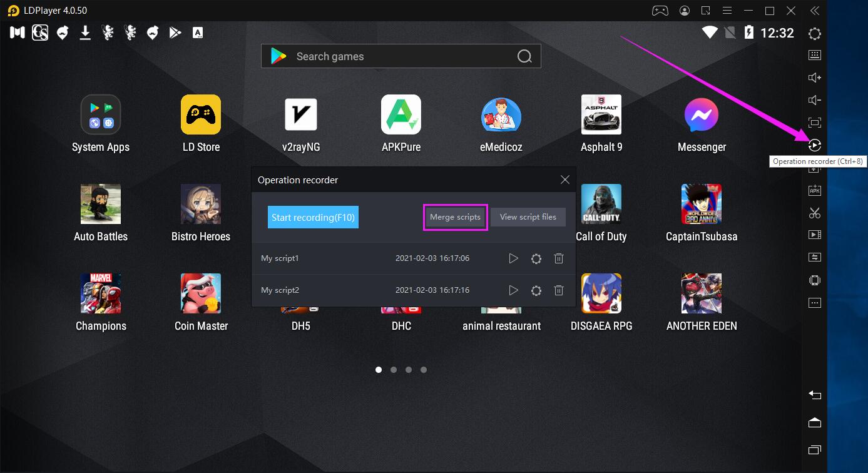Click Android back button in sidebar
The width and height of the screenshot is (868, 473).
pos(814,395)
